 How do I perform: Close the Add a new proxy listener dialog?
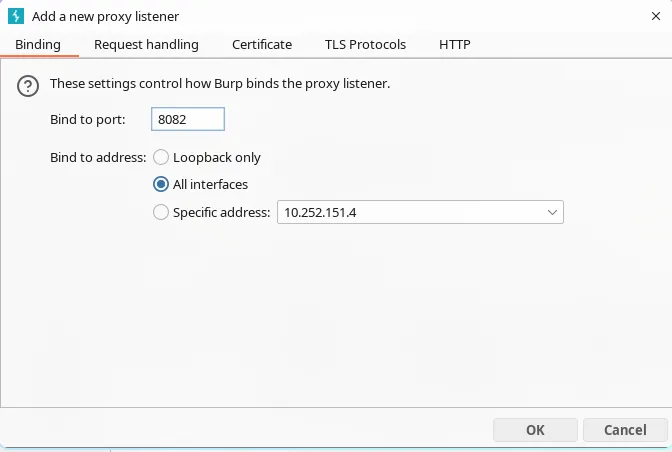(x=652, y=16)
